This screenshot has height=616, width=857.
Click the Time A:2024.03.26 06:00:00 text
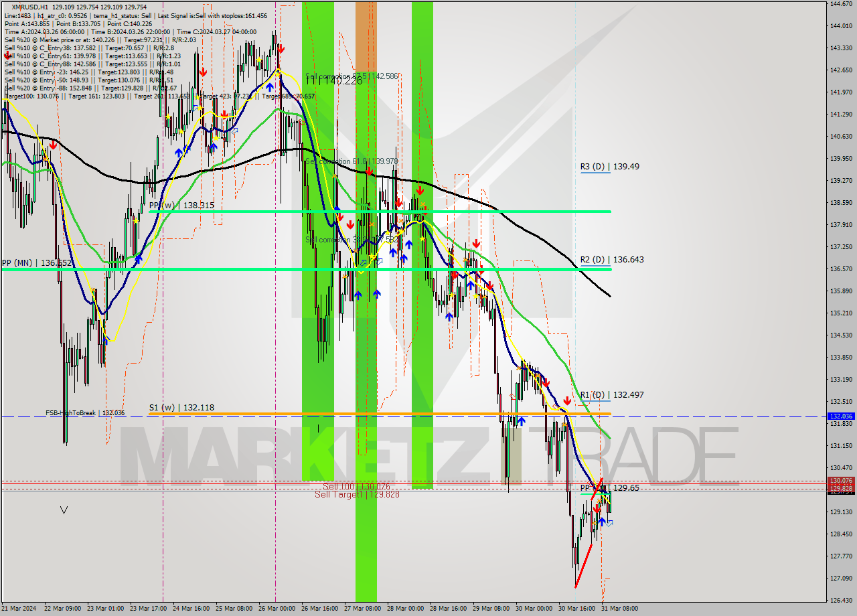(45, 31)
